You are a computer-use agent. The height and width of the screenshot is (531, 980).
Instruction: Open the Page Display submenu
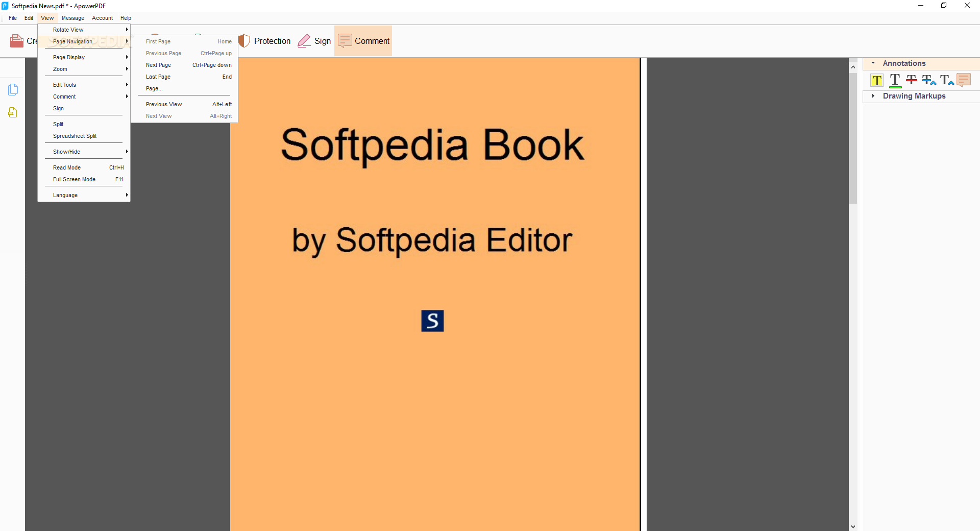pyautogui.click(x=84, y=57)
